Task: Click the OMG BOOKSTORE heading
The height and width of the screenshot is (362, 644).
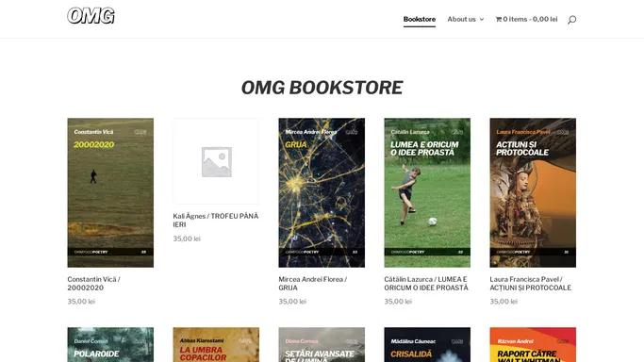Action: tap(322, 88)
